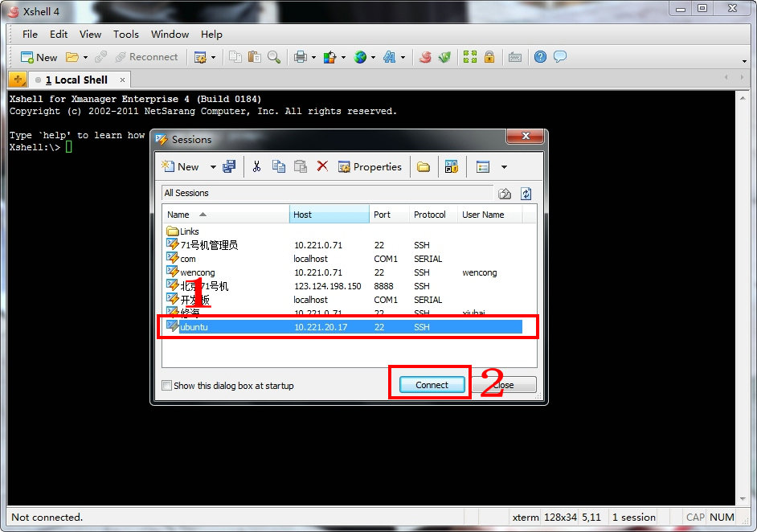Click the globe Encoding icon

[x=360, y=57]
